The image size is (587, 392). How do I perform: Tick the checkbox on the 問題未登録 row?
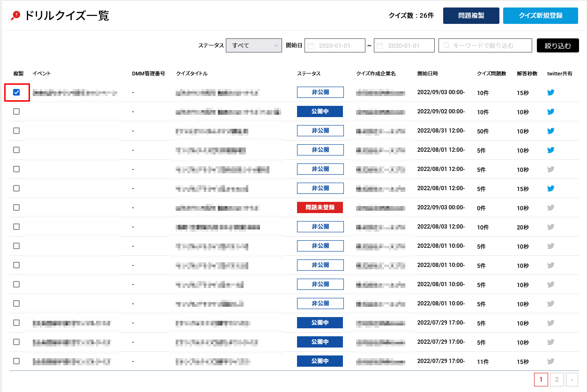click(x=16, y=207)
